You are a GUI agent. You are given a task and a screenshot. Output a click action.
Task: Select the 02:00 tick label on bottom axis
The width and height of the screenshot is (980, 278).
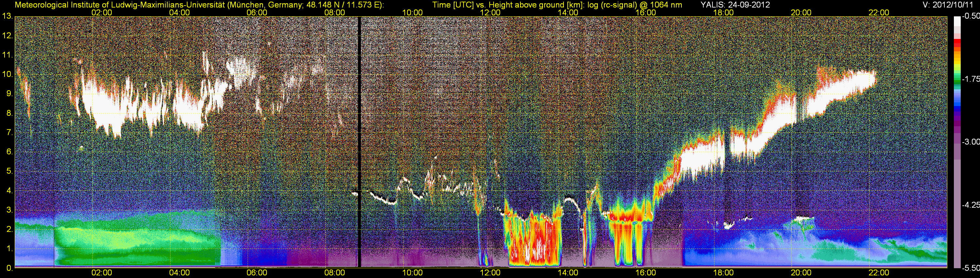[x=102, y=273]
